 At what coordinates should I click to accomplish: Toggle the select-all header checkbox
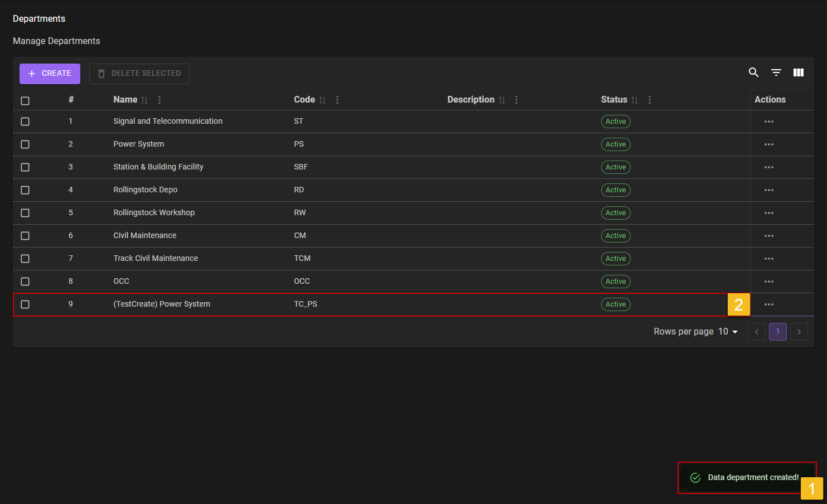pos(25,101)
